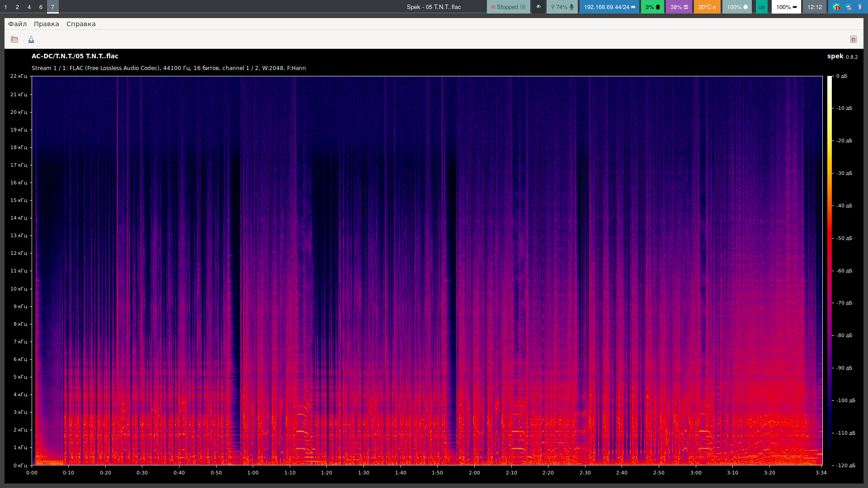Click the microphone 74% volume indicator
Image resolution: width=868 pixels, height=488 pixels.
point(562,7)
